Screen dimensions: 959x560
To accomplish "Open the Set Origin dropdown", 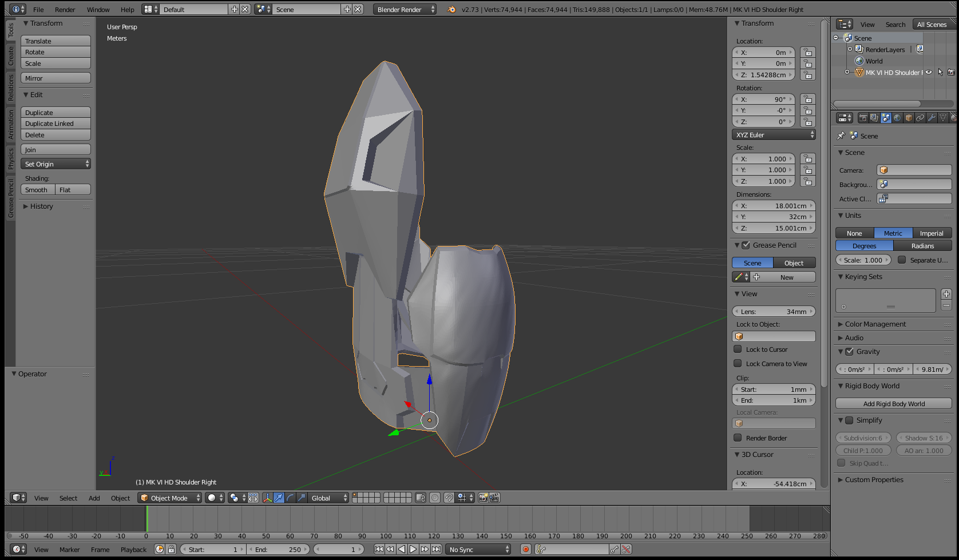I will point(56,164).
